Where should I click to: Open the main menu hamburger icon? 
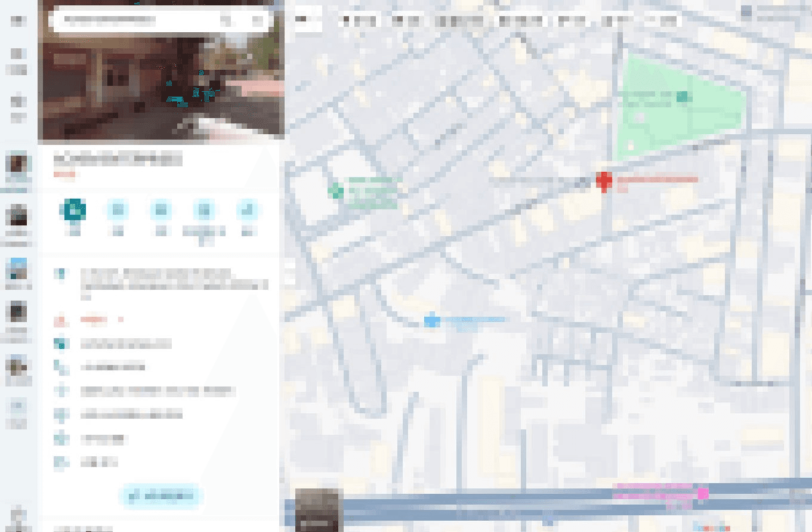tap(18, 21)
